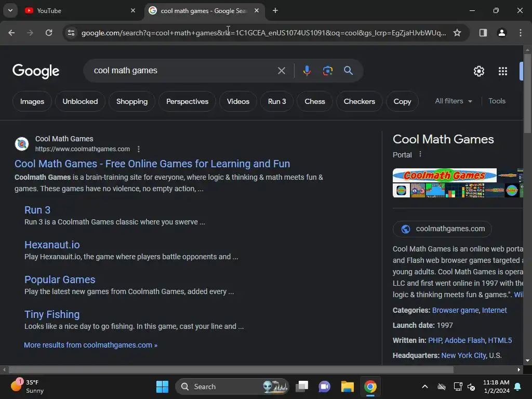Open Windows taskbar Search box
532x399 pixels.
(232, 387)
